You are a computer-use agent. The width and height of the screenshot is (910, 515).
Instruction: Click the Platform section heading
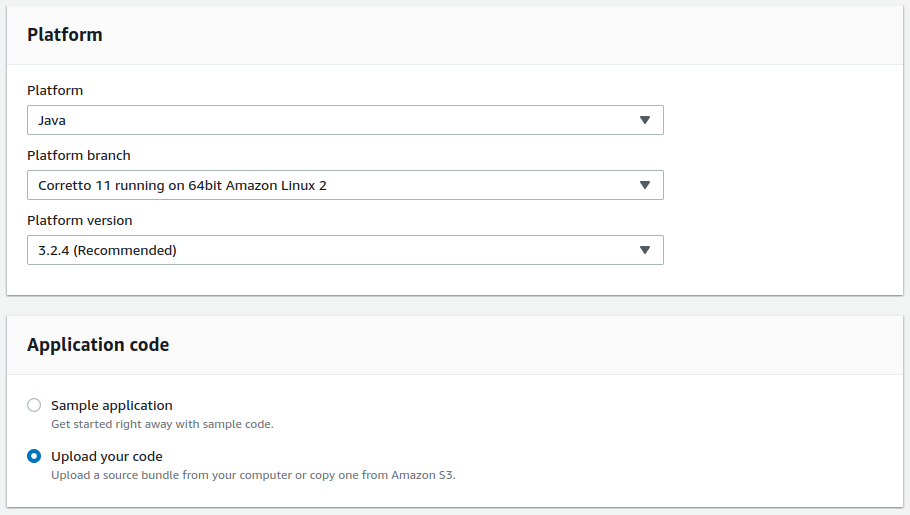[x=65, y=35]
